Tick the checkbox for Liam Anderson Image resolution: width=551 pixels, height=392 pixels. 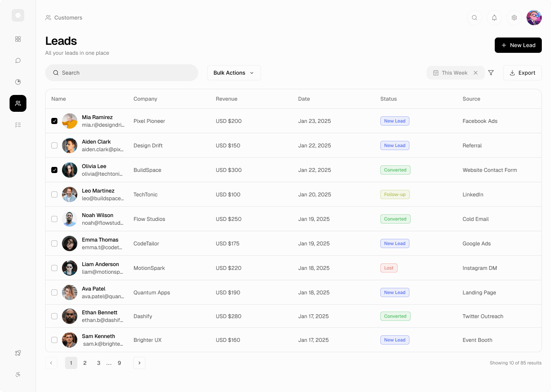54,268
